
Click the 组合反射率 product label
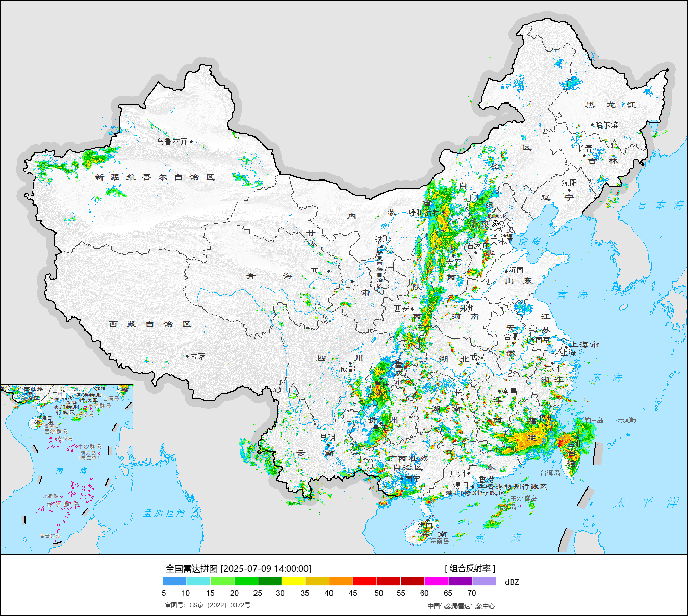[470, 569]
